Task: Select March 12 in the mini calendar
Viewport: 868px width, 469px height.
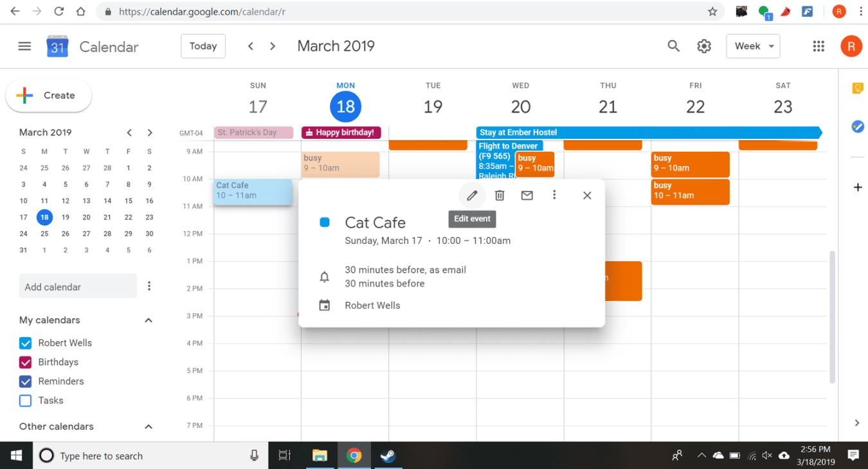Action: pyautogui.click(x=66, y=201)
